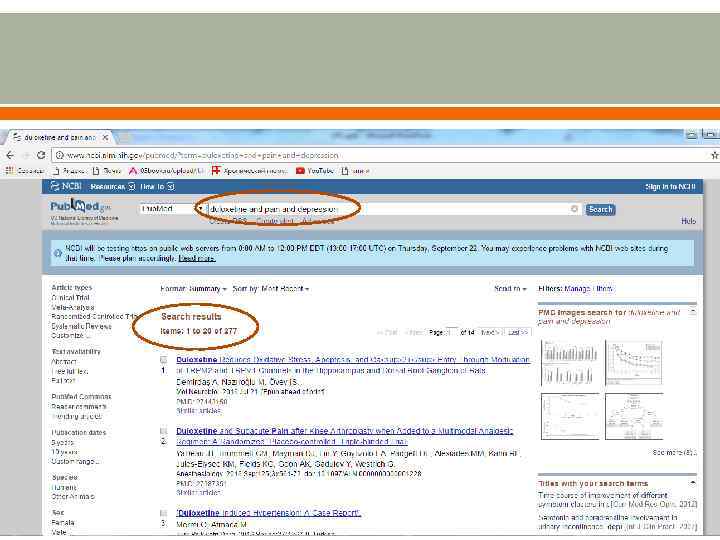Screen dimensions: 720x540
Task: Filter species to Other Animals
Action: coord(73,497)
